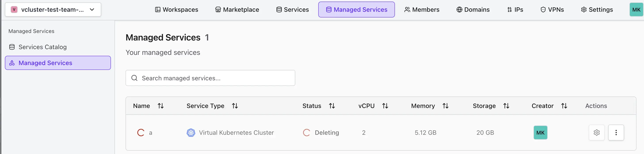Viewport: 644px width, 154px height.
Task: Toggle sorting on the Status column
Action: point(332,106)
